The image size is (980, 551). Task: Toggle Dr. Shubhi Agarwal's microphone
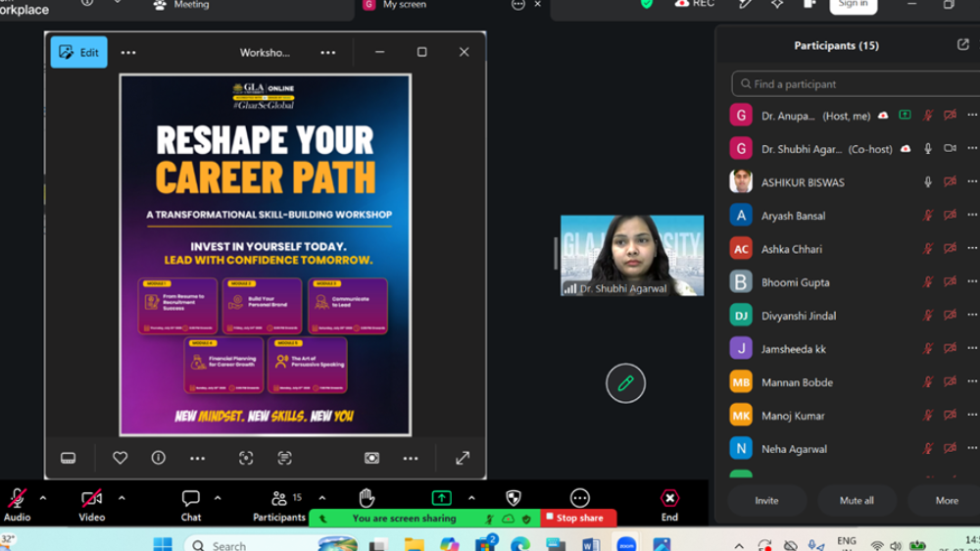pos(928,149)
